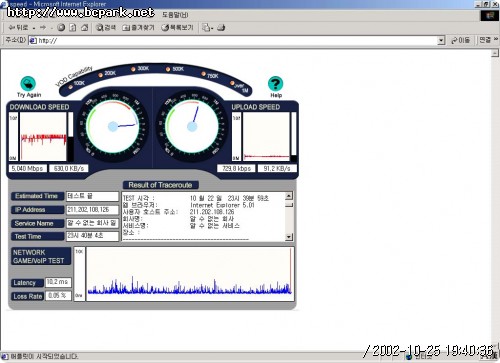Click the Refresh page icon
Image resolution: width=500 pixels, height=363 pixels.
[73, 28]
